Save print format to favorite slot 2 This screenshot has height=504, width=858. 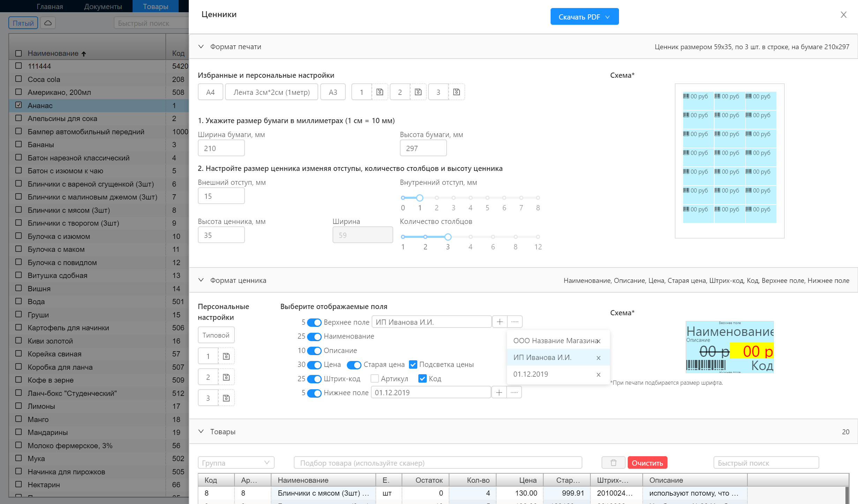point(418,92)
